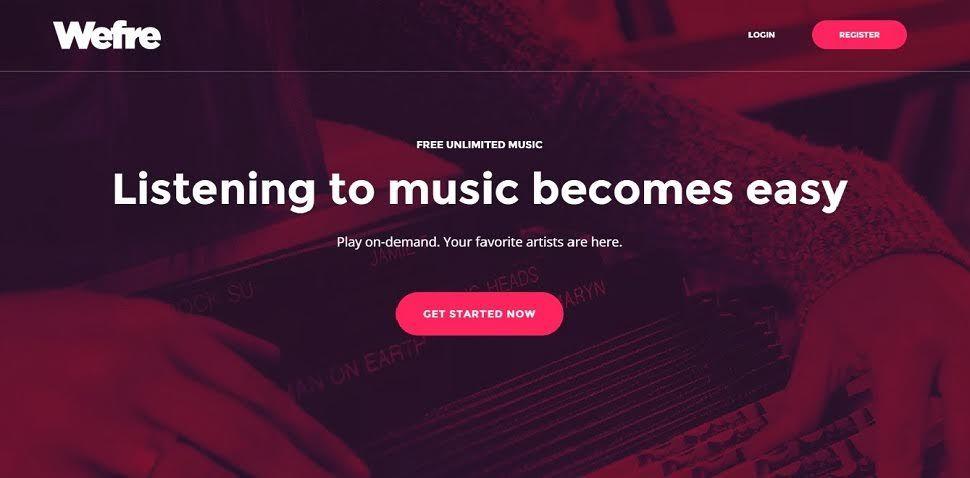Click the REGISTER button

tap(859, 35)
